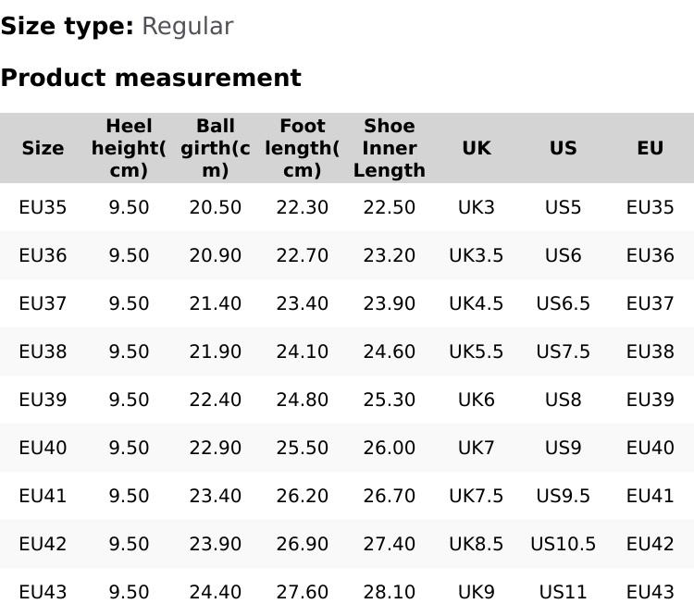Click the US10.5 cell

click(563, 544)
